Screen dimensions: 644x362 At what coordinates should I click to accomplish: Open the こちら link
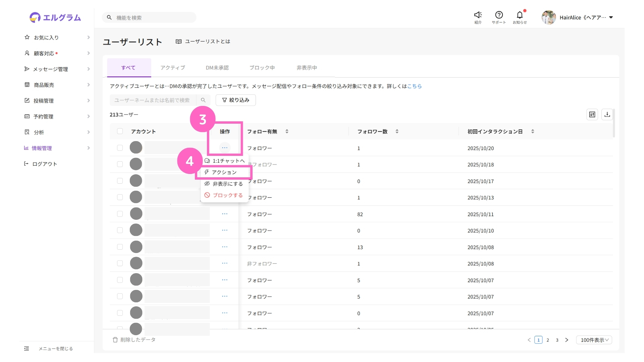click(x=414, y=86)
